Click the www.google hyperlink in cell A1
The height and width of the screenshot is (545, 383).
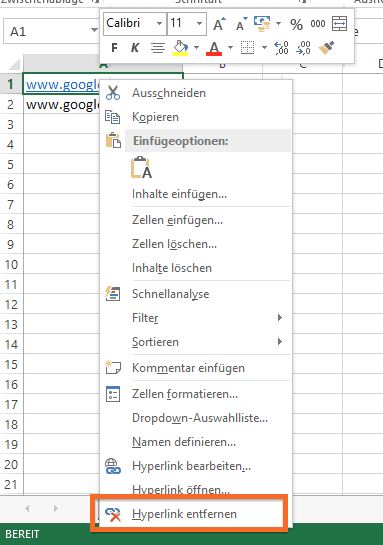pos(63,84)
